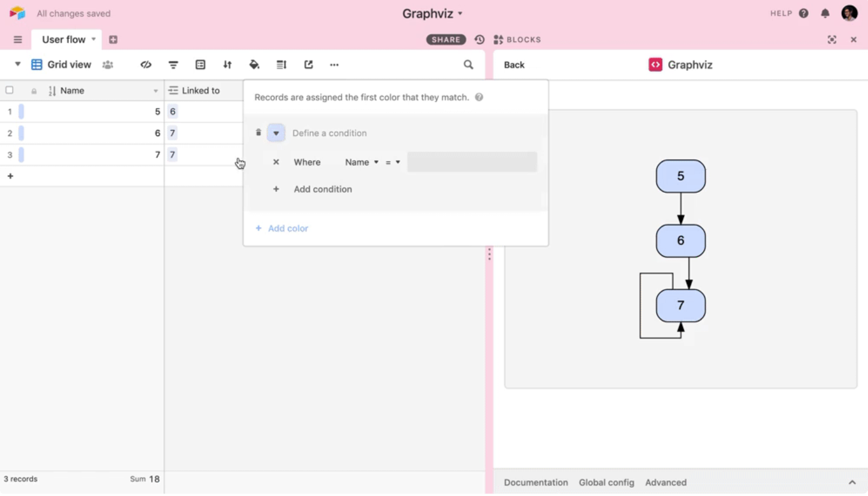Open the Global config tab
Image resolution: width=868 pixels, height=496 pixels.
(606, 483)
